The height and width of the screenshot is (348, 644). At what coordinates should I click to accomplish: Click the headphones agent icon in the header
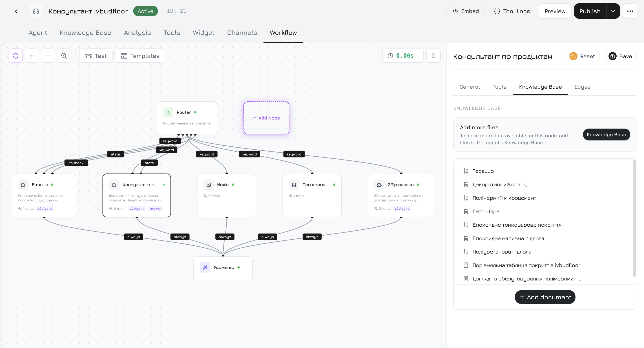[x=36, y=11]
